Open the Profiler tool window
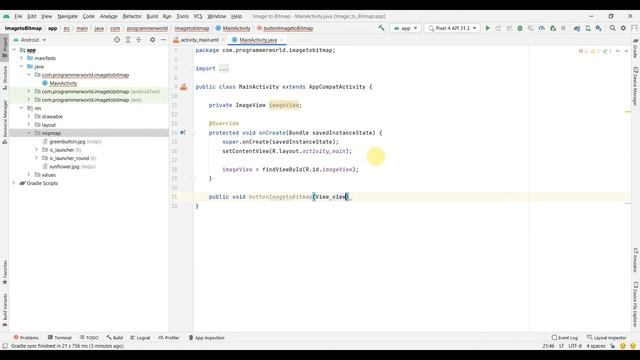Viewport: 640px width, 360px height. tap(169, 338)
